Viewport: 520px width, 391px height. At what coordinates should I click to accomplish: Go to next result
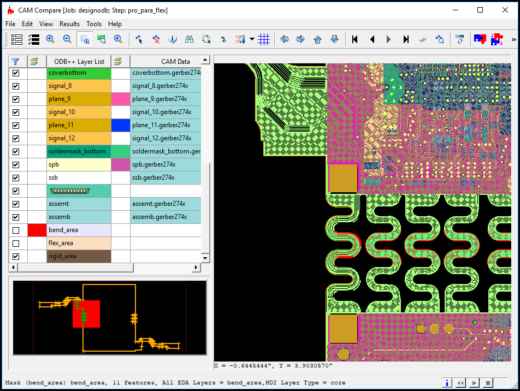click(389, 39)
